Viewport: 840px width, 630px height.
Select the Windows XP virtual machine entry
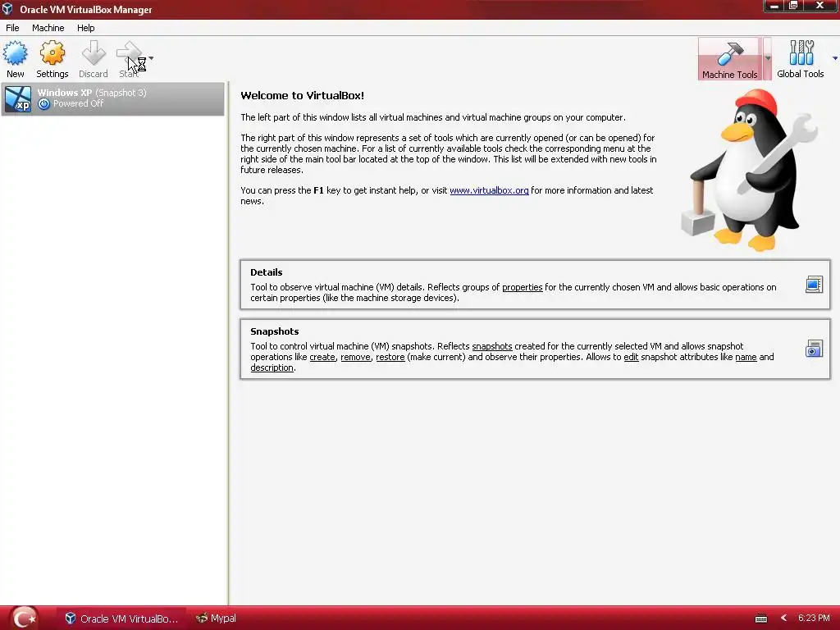pyautogui.click(x=112, y=98)
